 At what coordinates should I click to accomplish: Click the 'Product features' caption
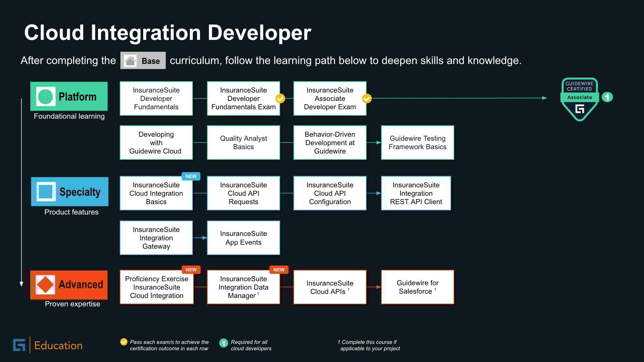tap(71, 212)
